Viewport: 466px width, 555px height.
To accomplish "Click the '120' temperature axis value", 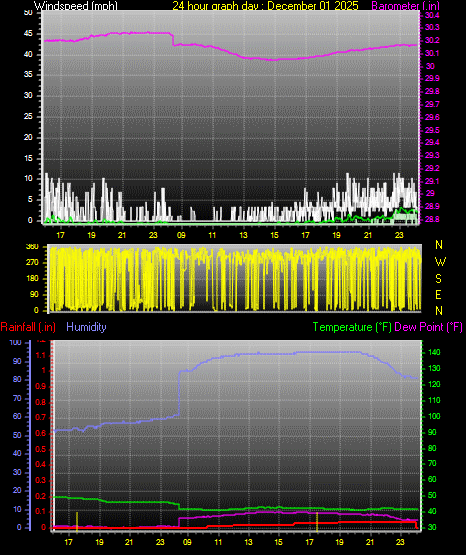I will [434, 384].
